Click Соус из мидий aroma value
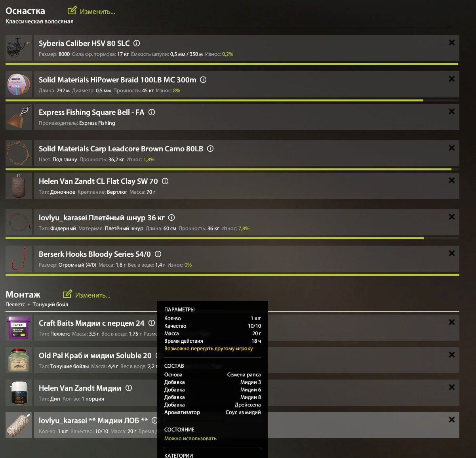The image size is (476, 458). click(x=243, y=412)
